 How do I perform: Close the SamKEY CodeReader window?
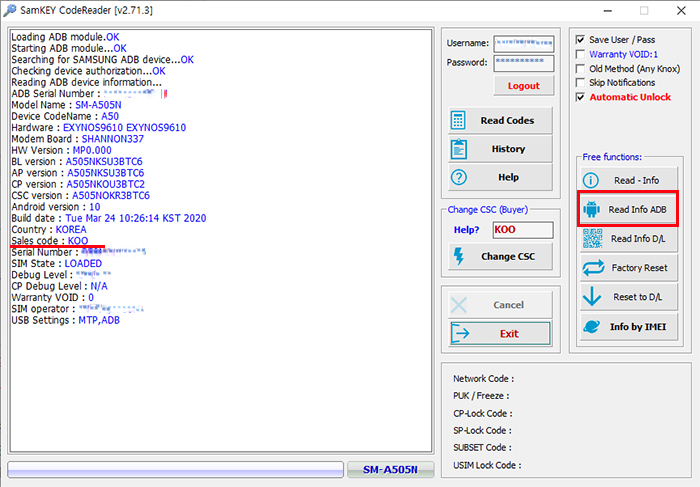[681, 10]
